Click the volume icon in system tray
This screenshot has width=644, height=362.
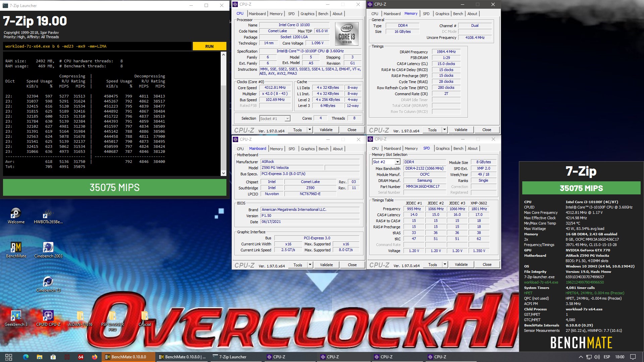pos(597,357)
